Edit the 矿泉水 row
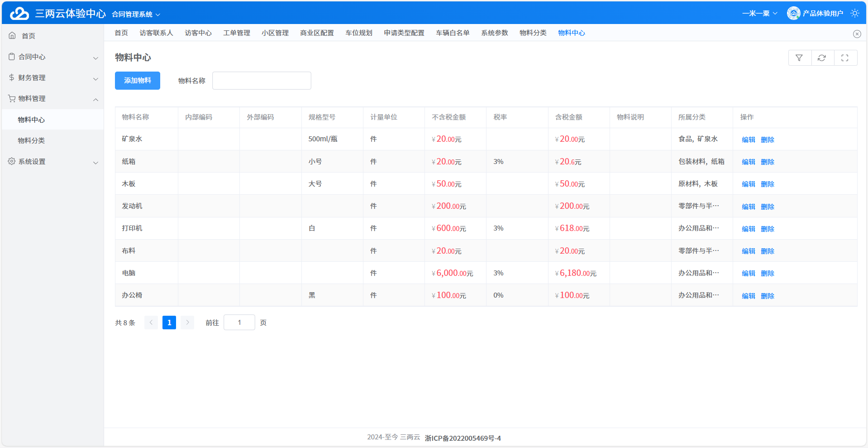868x448 pixels. coord(749,140)
